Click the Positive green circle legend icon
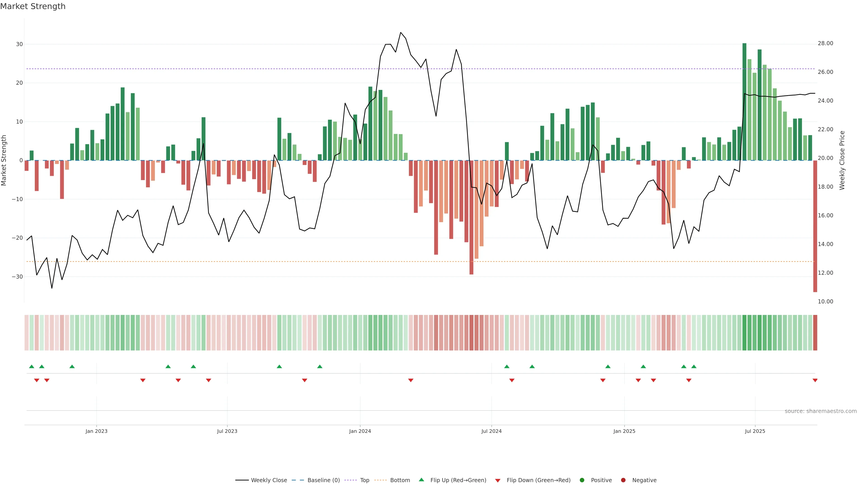The width and height of the screenshot is (868, 488). coord(582,480)
